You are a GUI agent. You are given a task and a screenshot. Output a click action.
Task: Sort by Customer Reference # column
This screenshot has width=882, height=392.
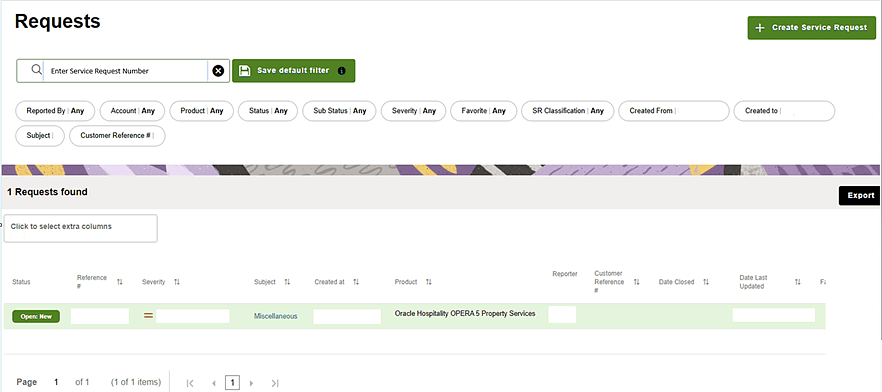pos(637,282)
